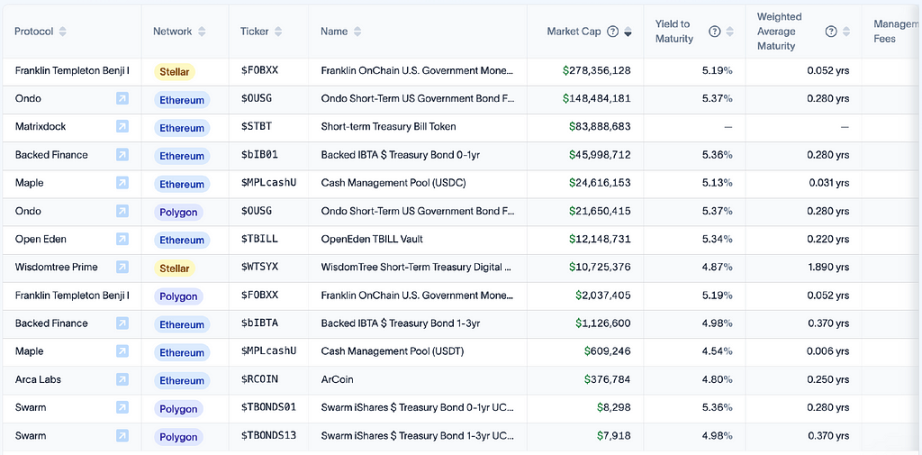Open external link icon in Ondo Ethereum row
Image resolution: width=922 pixels, height=455 pixels.
[x=122, y=99]
